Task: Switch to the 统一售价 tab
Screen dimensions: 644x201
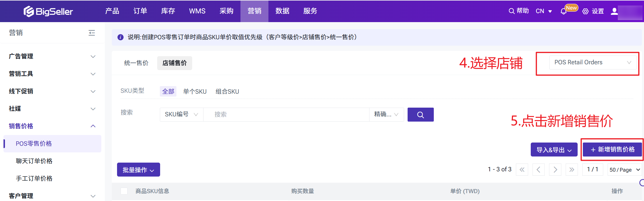Action: pos(136,63)
